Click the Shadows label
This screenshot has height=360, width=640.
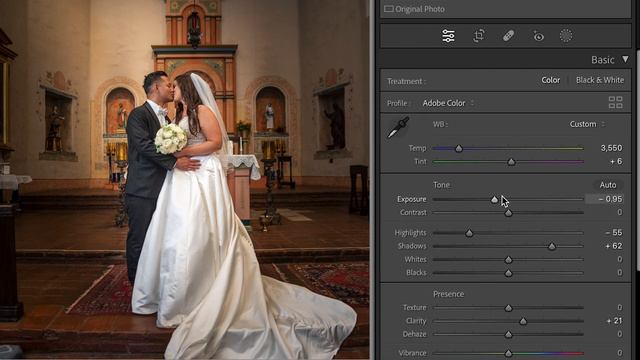click(412, 246)
